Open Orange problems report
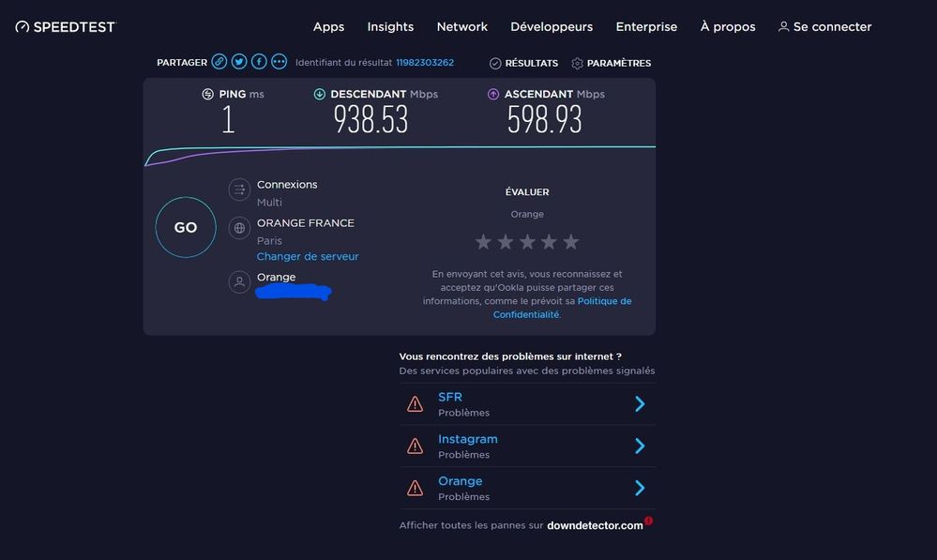 pyautogui.click(x=461, y=481)
